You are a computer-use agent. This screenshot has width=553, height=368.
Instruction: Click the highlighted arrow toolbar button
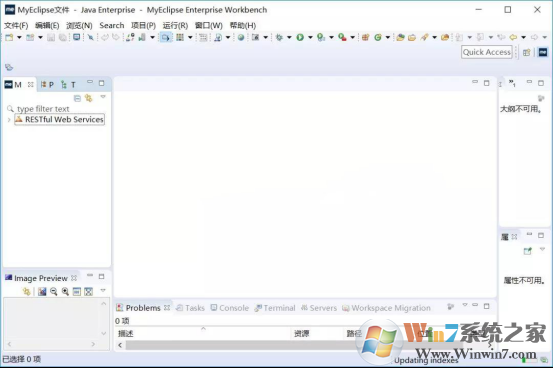pyautogui.click(x=165, y=37)
